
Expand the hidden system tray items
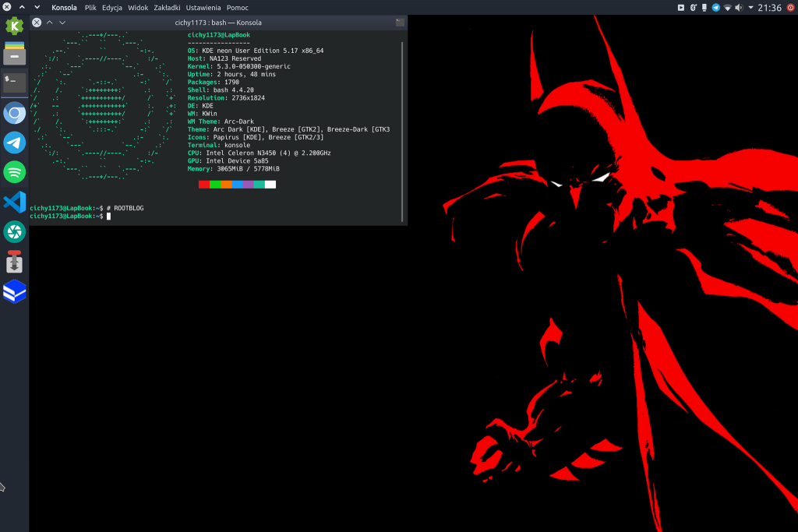click(x=750, y=7)
